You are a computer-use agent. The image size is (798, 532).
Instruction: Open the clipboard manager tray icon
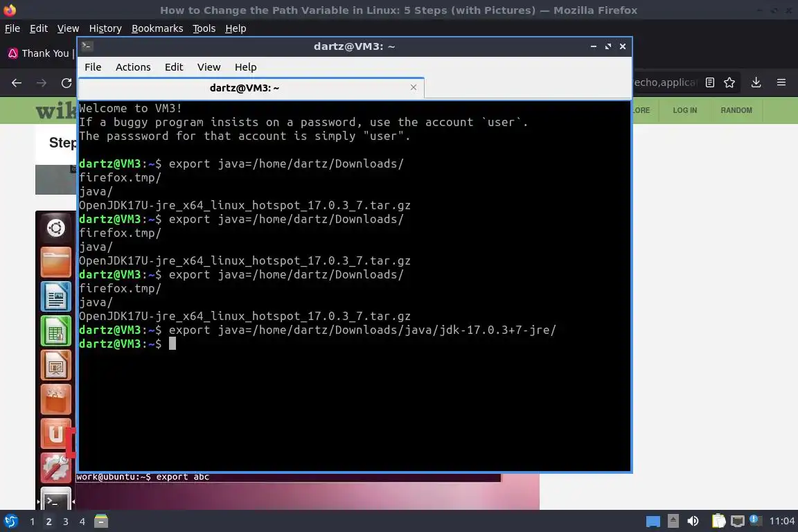pyautogui.click(x=718, y=521)
